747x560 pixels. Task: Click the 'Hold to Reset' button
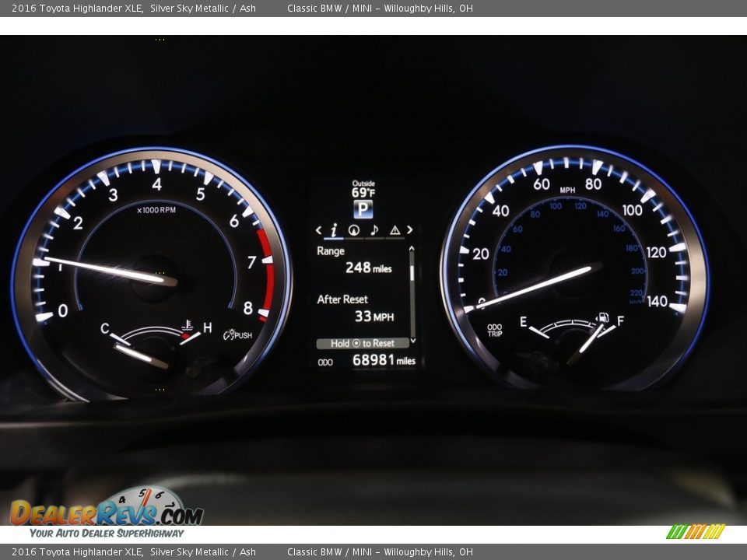[363, 343]
